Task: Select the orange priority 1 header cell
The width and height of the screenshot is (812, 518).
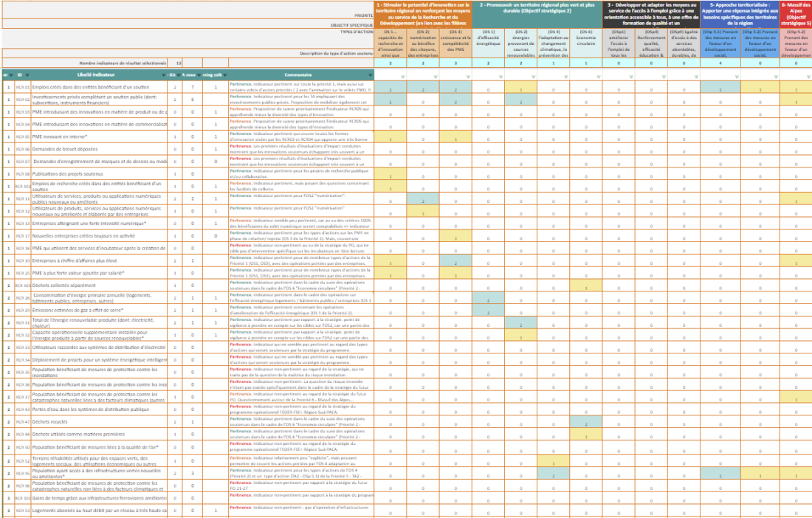Action: 423,14
